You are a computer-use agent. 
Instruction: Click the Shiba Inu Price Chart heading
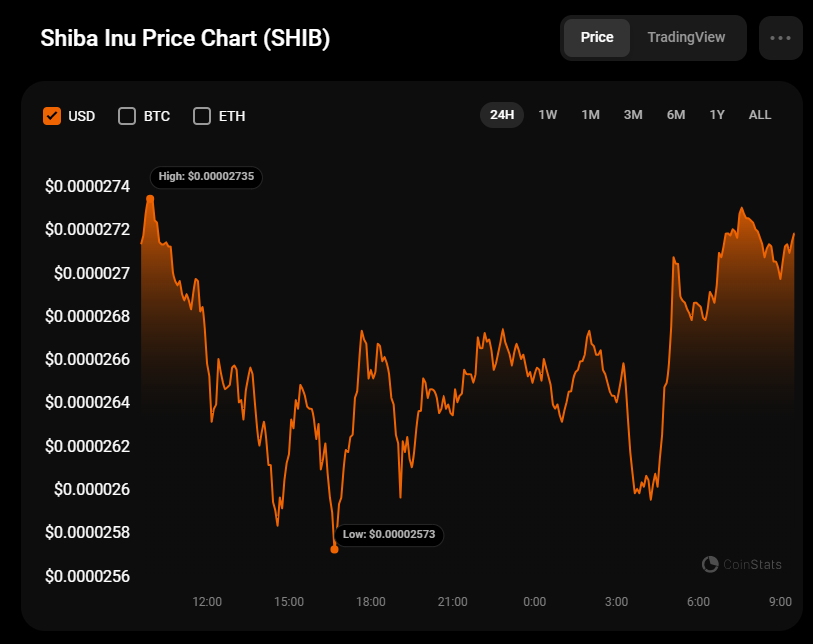pos(185,38)
